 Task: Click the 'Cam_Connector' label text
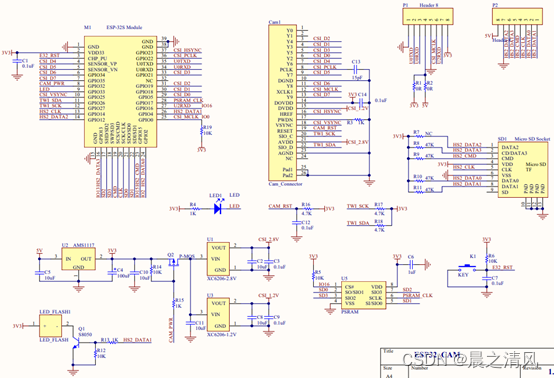[285, 184]
